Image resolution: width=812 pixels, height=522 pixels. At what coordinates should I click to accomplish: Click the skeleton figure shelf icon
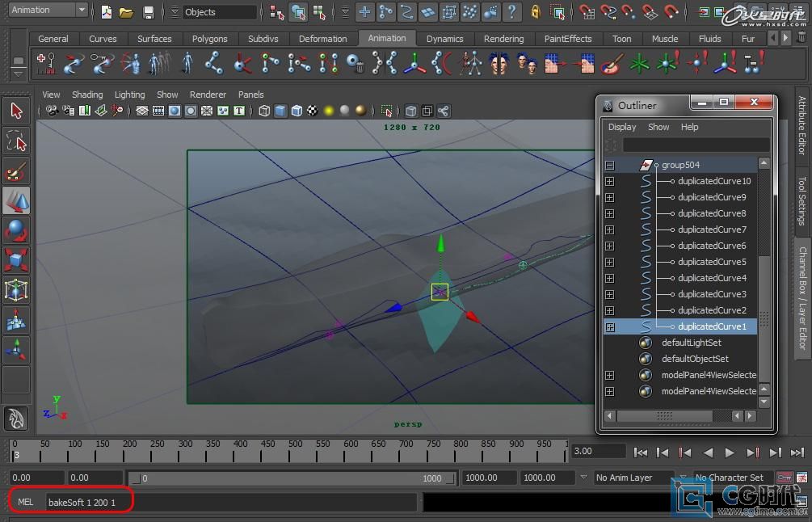point(471,64)
